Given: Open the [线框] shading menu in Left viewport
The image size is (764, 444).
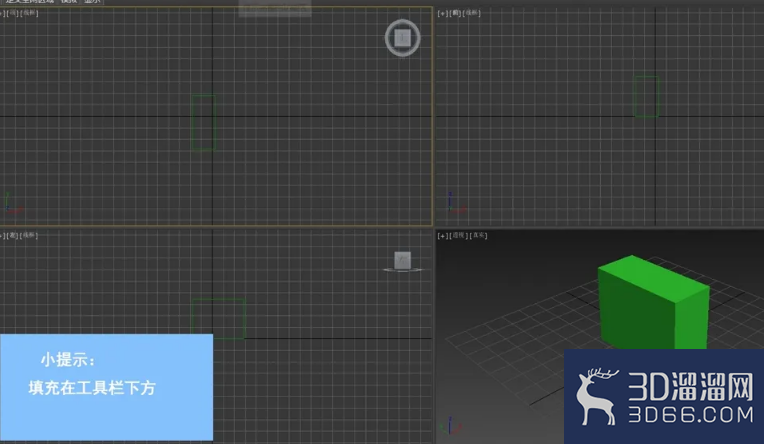Looking at the screenshot, I should pos(29,235).
